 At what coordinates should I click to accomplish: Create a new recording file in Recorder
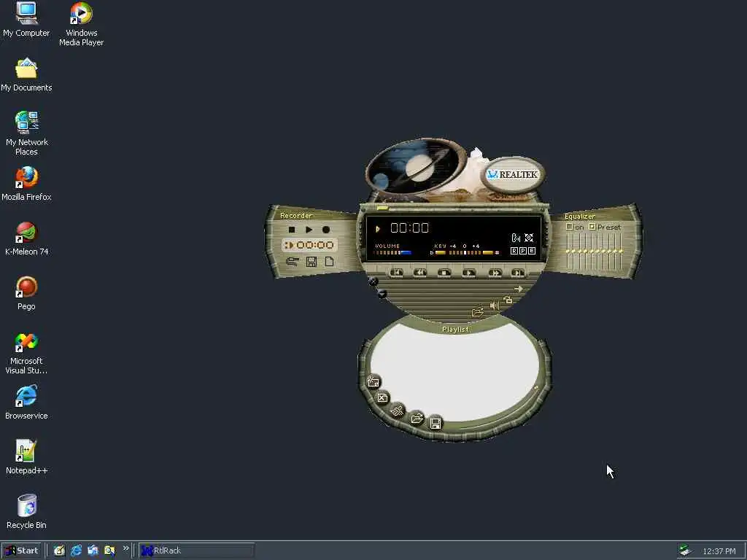[x=329, y=262]
